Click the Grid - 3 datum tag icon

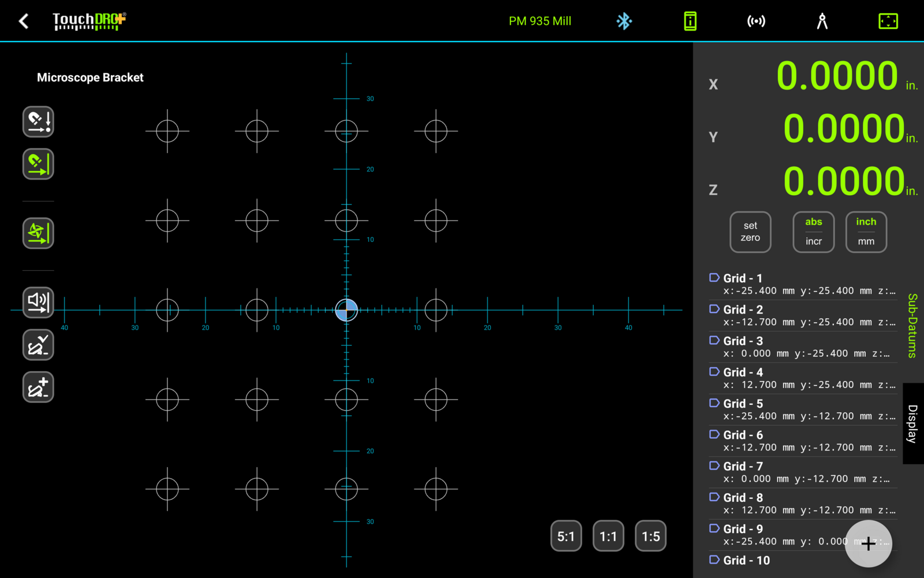click(x=714, y=340)
